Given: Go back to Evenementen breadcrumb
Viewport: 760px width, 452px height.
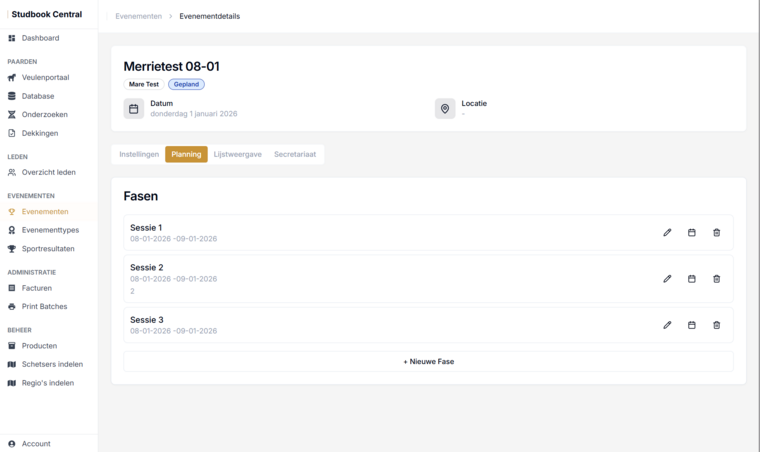Looking at the screenshot, I should [x=139, y=16].
